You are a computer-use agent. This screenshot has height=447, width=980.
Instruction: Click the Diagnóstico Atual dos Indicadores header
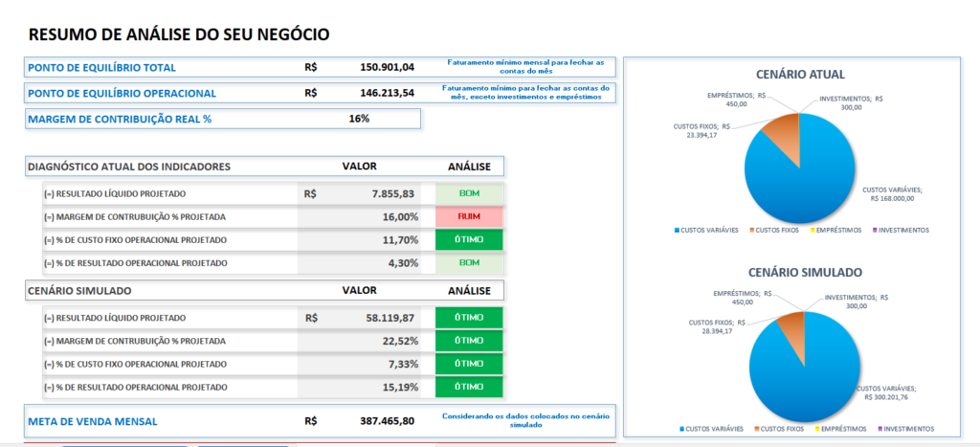128,167
